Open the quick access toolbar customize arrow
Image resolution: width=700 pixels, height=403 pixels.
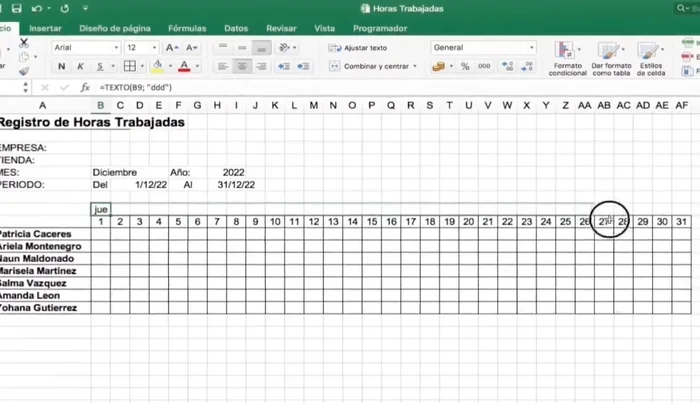85,8
